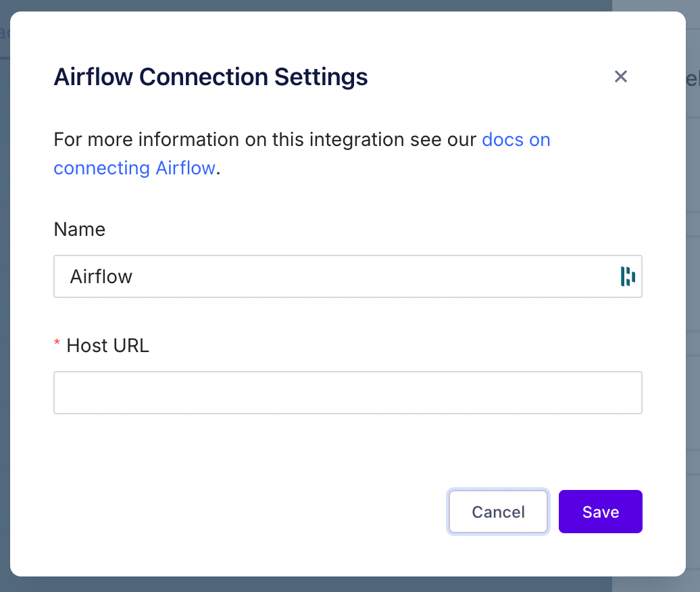Open the docs on connecting Airflow link
The width and height of the screenshot is (700, 592).
(516, 139)
